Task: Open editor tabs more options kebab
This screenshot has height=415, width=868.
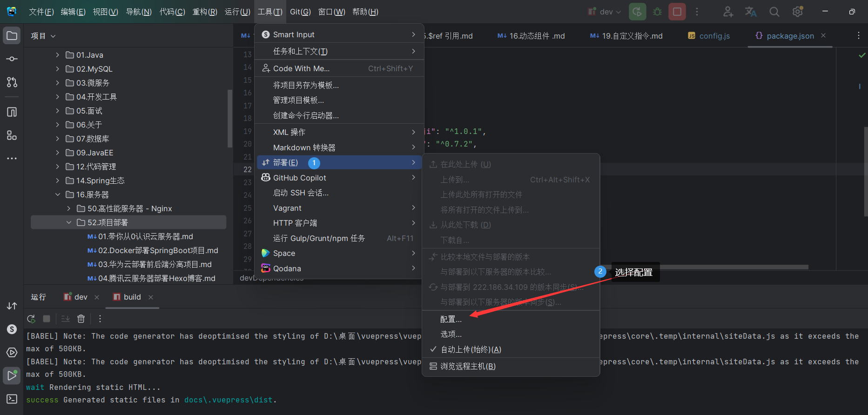Action: pos(859,36)
